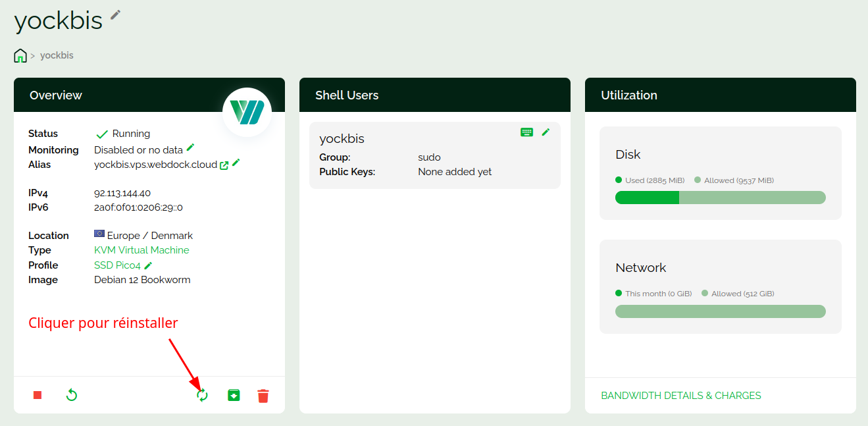Stop the server with red square

tap(38, 395)
